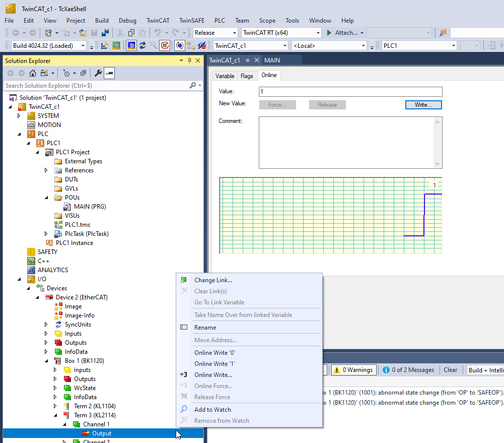
Task: Toggle Free Run State icon
Action: coord(165,46)
